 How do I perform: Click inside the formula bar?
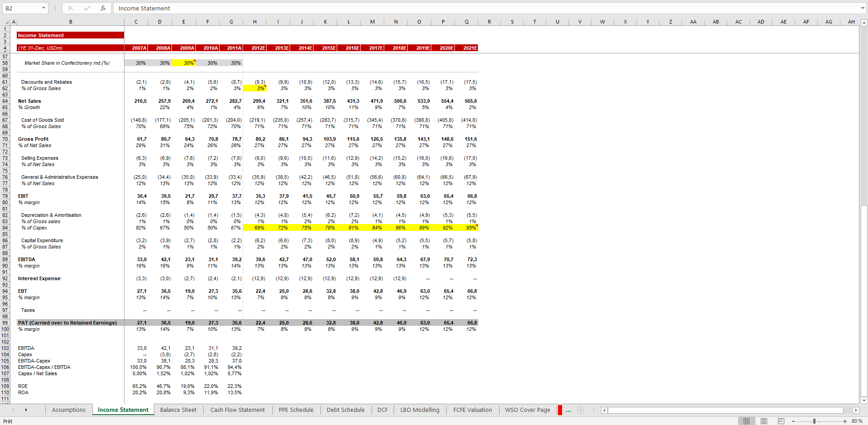[272, 8]
